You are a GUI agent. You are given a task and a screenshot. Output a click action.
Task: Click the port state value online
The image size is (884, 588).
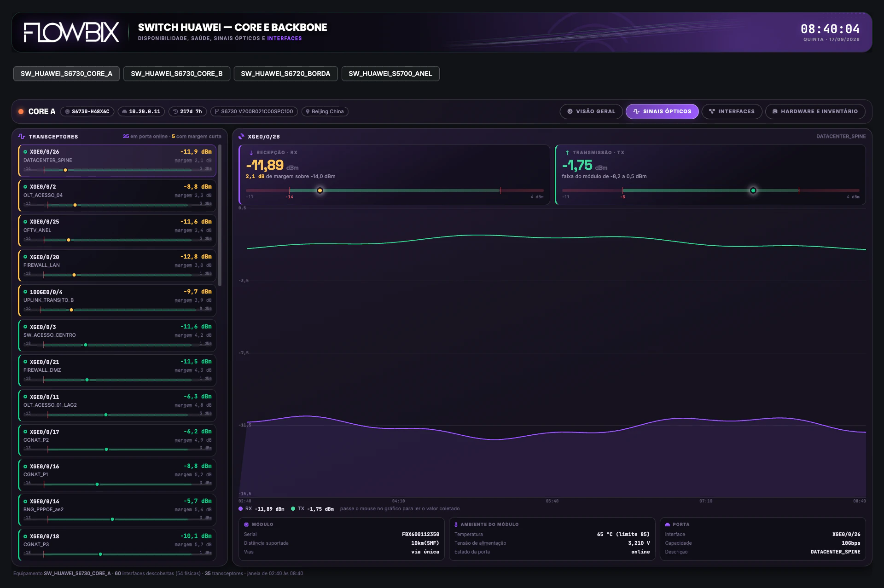[x=640, y=552]
